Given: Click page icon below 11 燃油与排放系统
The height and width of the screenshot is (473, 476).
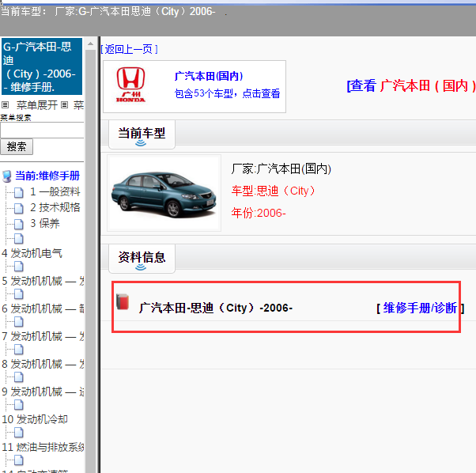Looking at the screenshot, I should 18,460.
